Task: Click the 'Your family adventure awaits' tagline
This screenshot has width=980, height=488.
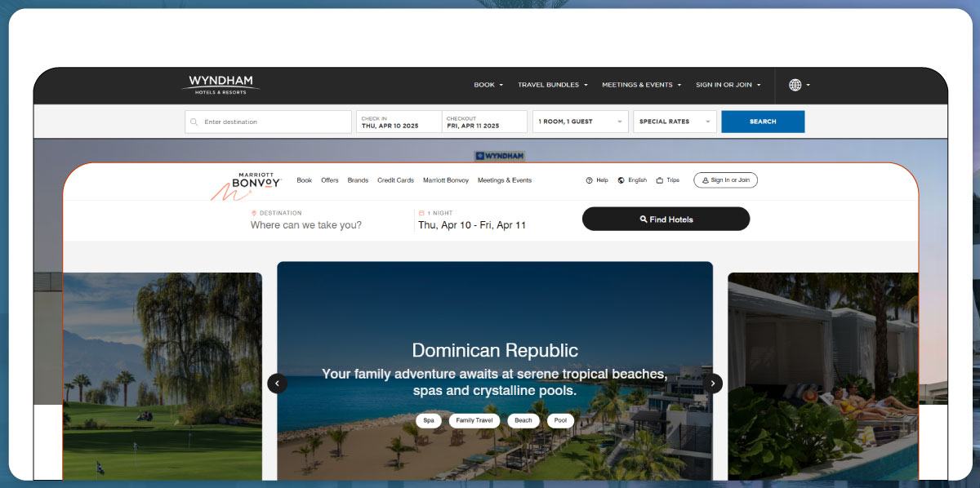Action: point(495,382)
